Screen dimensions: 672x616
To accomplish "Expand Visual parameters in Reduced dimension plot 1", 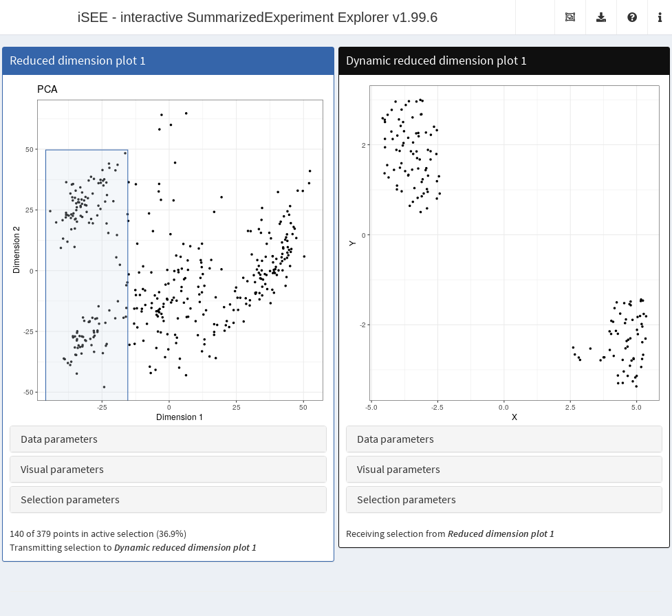I will click(x=168, y=470).
